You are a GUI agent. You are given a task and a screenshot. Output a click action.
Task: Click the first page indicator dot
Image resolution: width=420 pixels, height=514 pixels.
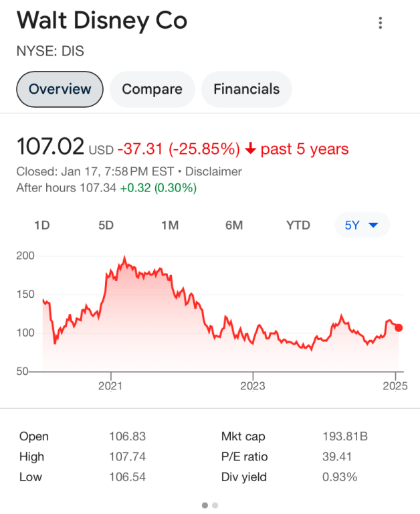(205, 505)
